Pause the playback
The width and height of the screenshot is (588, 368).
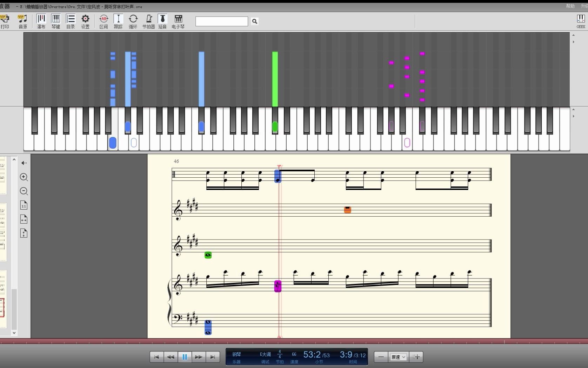(185, 357)
